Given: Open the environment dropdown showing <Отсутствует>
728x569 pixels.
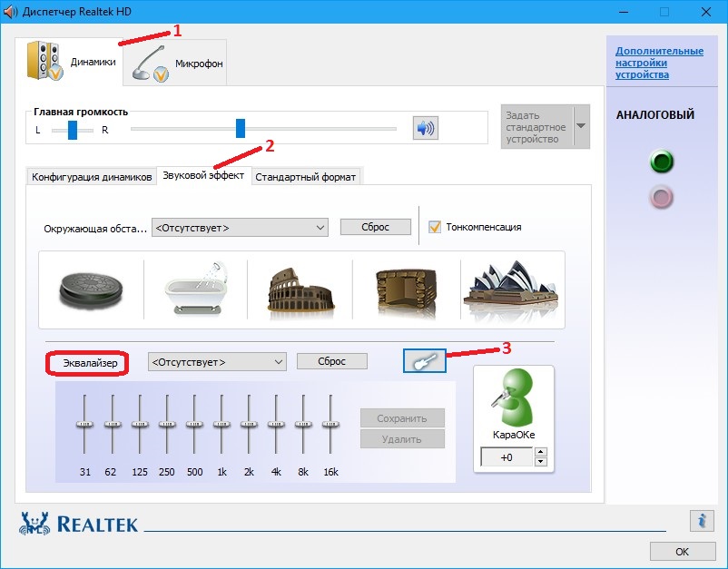Looking at the screenshot, I should click(x=240, y=228).
